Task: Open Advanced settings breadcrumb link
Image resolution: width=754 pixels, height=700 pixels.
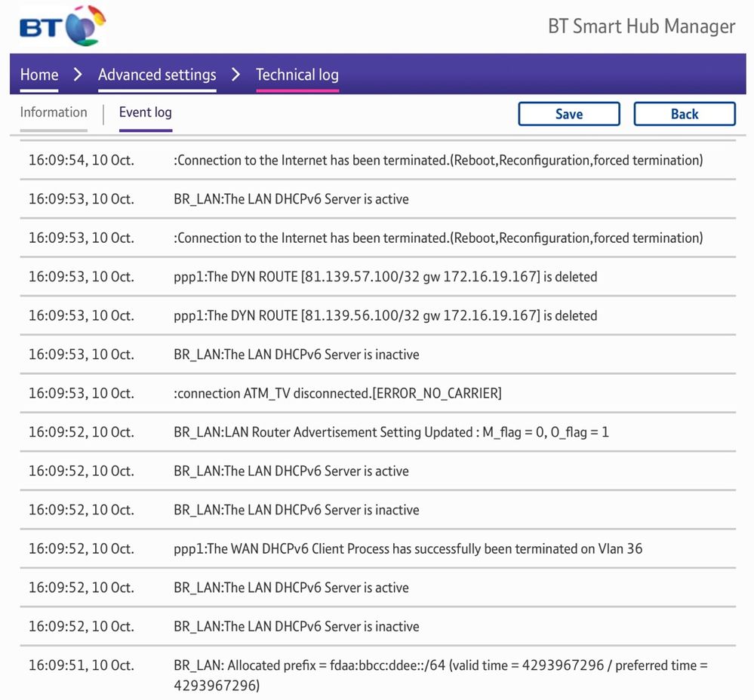Action: point(157,75)
